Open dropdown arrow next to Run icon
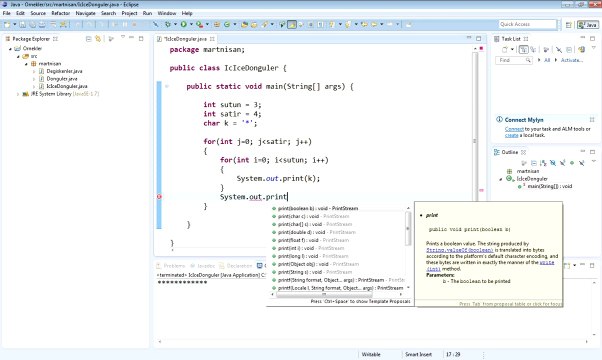The width and height of the screenshot is (602, 360). click(191, 24)
